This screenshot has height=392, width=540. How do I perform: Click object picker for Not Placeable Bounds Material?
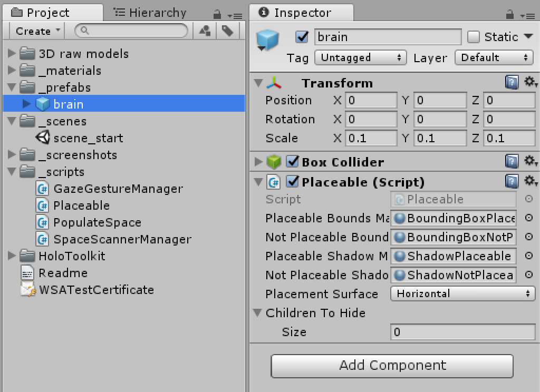(528, 237)
